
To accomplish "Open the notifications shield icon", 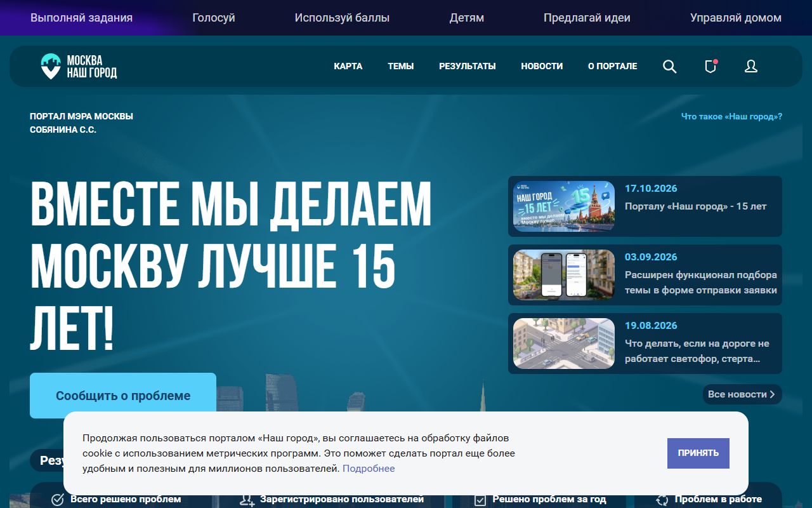I will 710,66.
